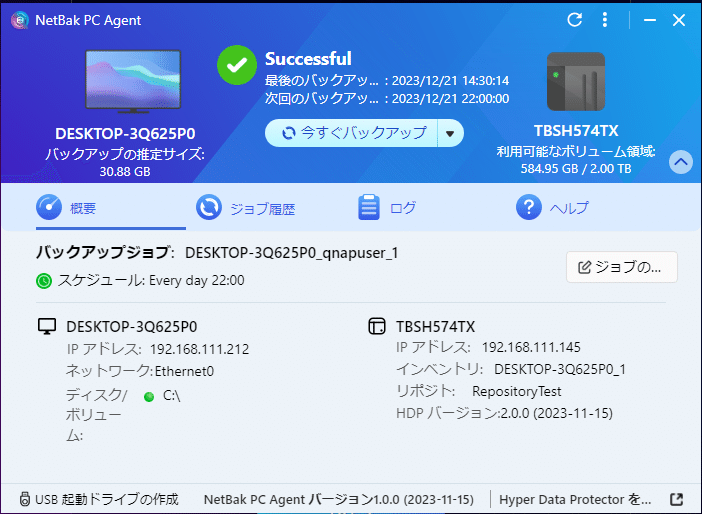Click the volume entry C:\
This screenshot has height=514, width=702.
point(171,396)
